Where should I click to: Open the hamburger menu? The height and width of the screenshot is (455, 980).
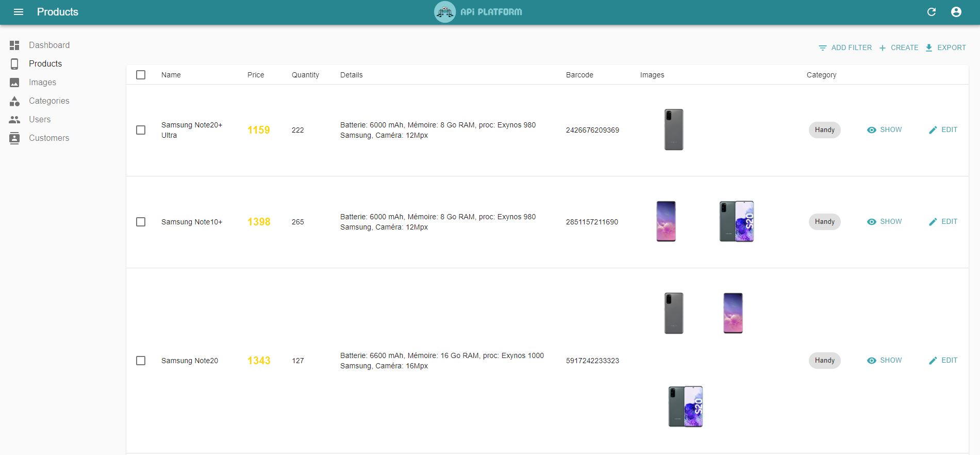click(x=19, y=12)
